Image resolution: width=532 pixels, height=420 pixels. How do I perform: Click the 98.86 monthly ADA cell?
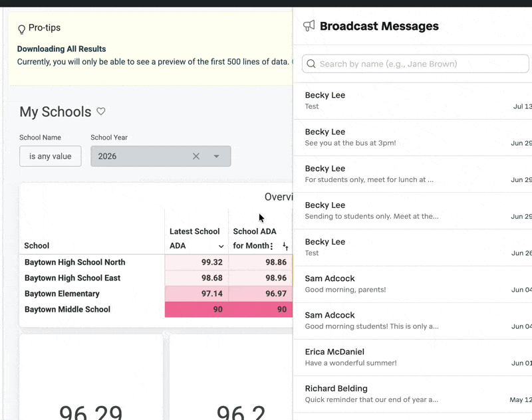click(260, 262)
